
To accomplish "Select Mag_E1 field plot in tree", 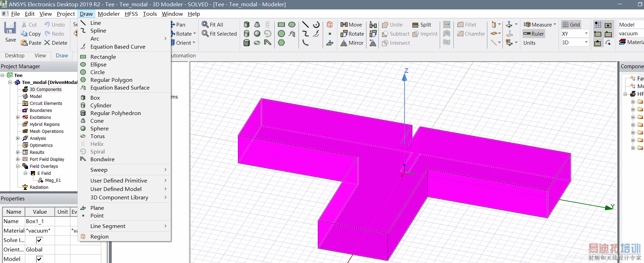I will pos(53,180).
